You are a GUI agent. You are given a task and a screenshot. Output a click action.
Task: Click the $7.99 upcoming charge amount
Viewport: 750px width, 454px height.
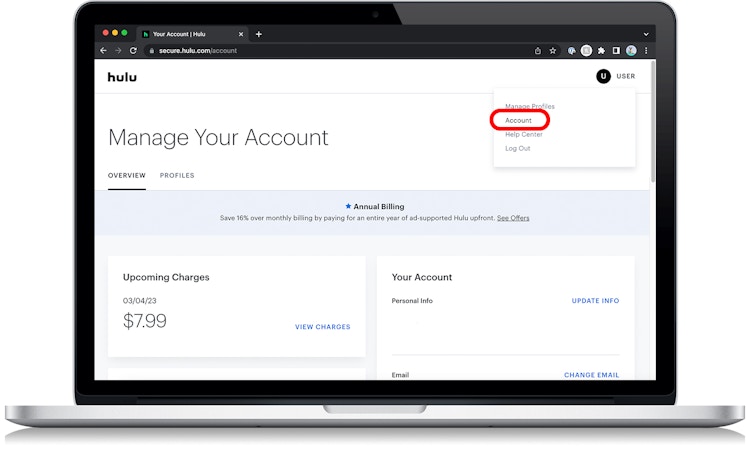pos(144,321)
